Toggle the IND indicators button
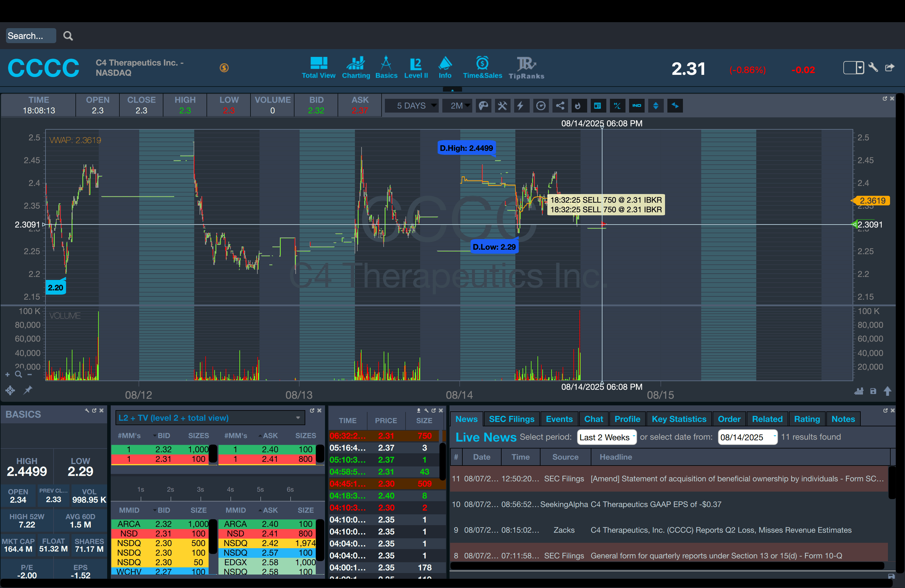This screenshot has width=905, height=588. (x=637, y=106)
